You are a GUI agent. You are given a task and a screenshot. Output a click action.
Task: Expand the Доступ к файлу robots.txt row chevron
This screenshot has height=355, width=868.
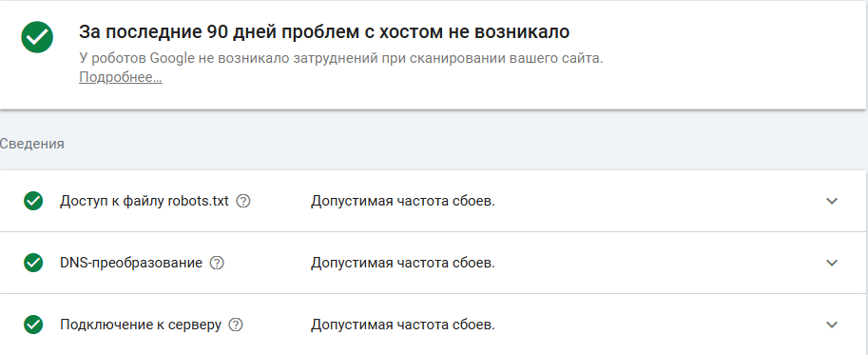[x=832, y=201]
